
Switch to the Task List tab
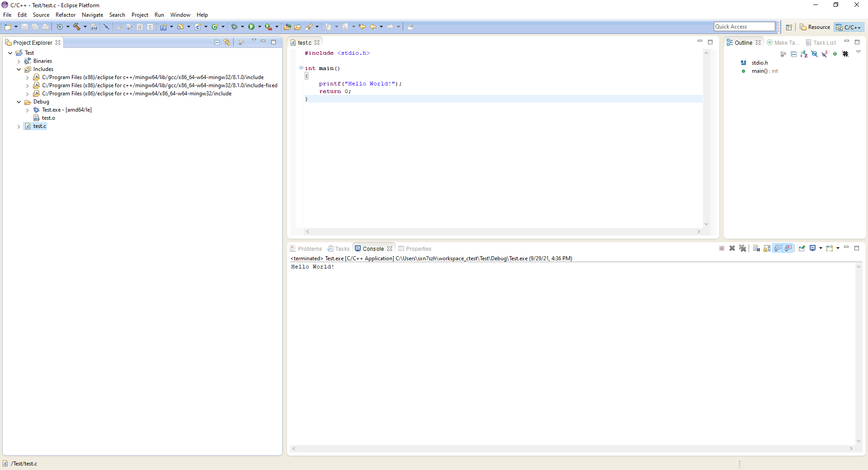tap(821, 43)
